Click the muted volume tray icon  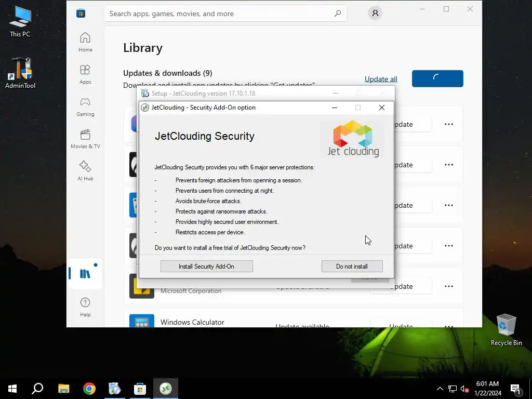[x=464, y=389]
